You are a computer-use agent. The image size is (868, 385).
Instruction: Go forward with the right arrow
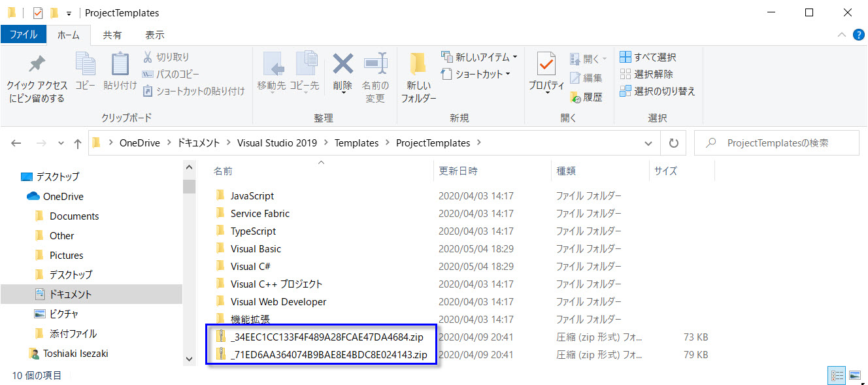coord(41,143)
